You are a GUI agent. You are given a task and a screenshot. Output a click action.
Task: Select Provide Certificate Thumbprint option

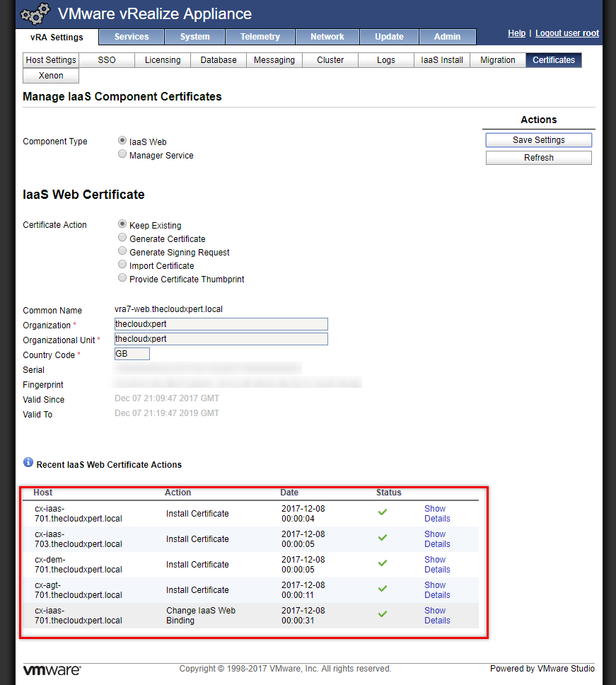click(x=123, y=279)
